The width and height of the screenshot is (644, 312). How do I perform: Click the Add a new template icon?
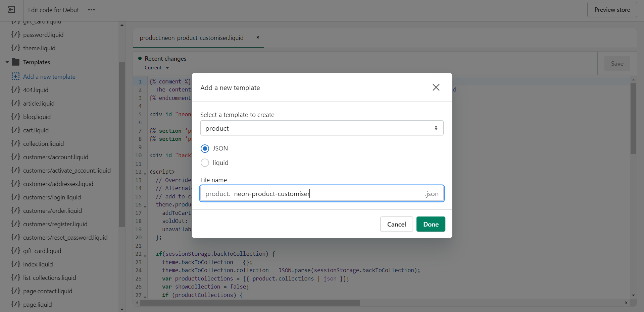point(15,76)
